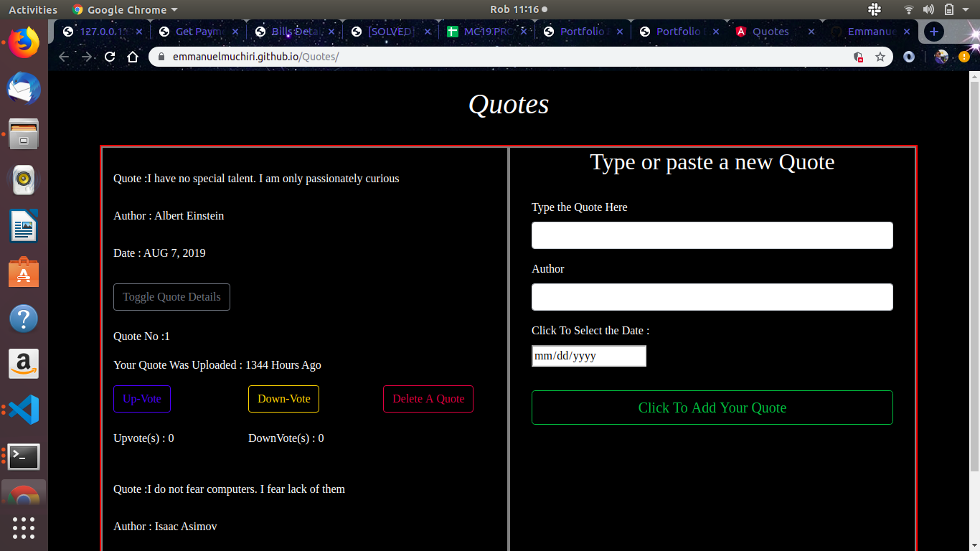Open the Google Chrome app menu dropdown
The width and height of the screenshot is (980, 551).
(126, 9)
